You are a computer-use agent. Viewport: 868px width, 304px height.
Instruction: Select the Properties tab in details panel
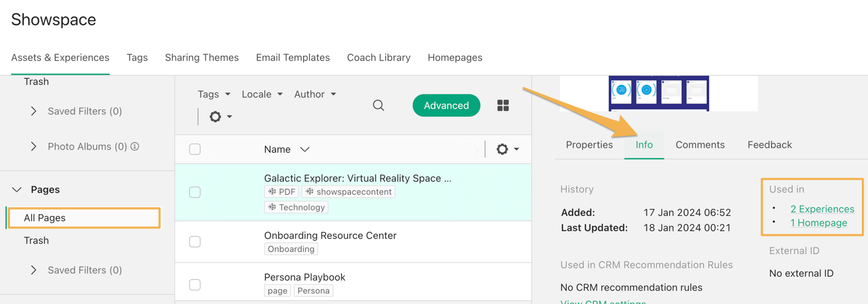(x=589, y=145)
